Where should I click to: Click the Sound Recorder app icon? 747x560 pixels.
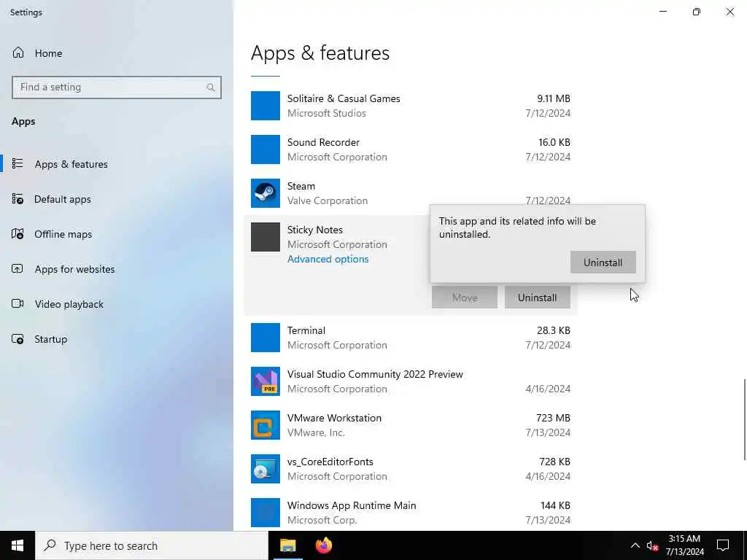(x=266, y=149)
